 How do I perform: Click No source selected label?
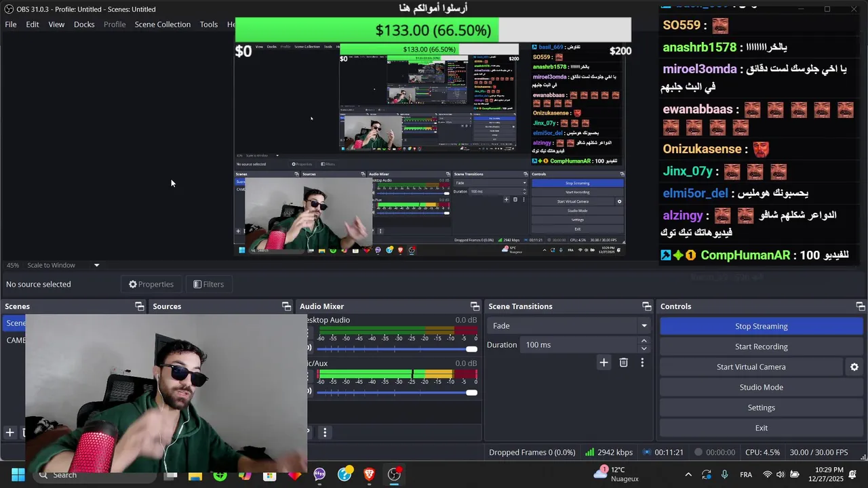(39, 284)
